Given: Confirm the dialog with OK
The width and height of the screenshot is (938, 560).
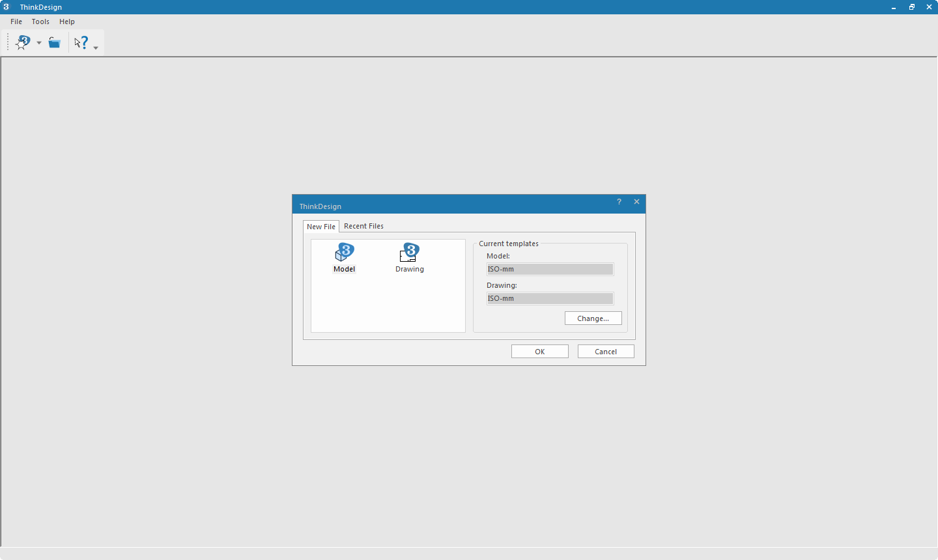Looking at the screenshot, I should (540, 352).
